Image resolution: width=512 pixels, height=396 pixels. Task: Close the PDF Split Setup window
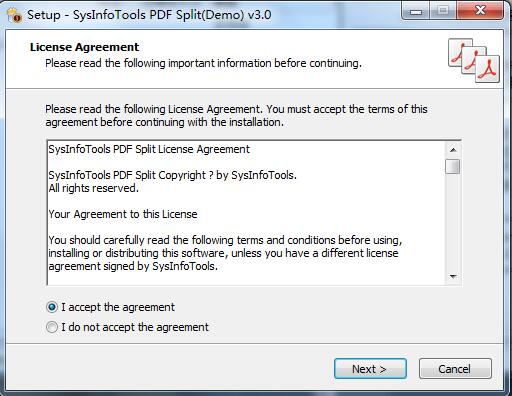(x=480, y=12)
